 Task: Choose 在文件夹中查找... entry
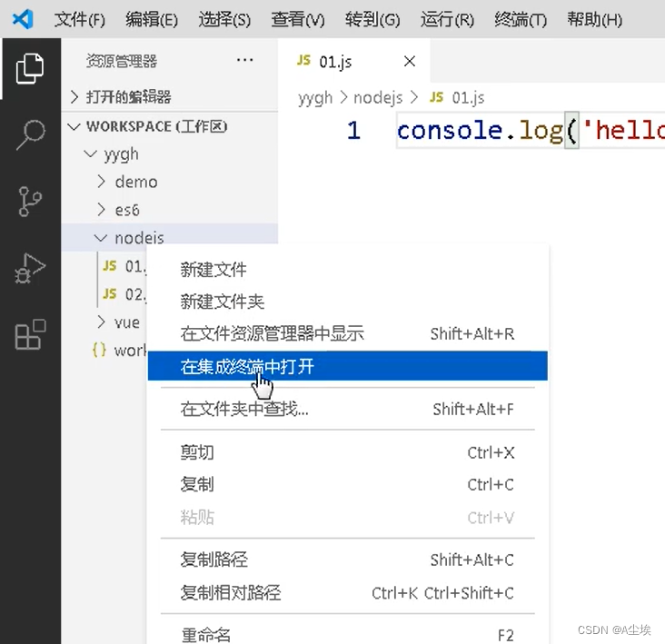[x=348, y=409]
